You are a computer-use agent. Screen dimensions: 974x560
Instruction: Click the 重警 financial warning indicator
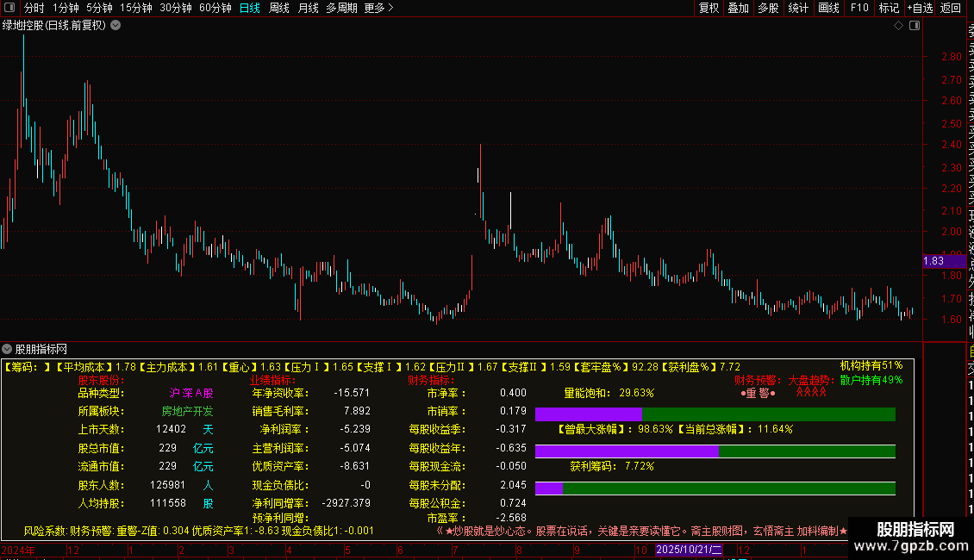758,393
